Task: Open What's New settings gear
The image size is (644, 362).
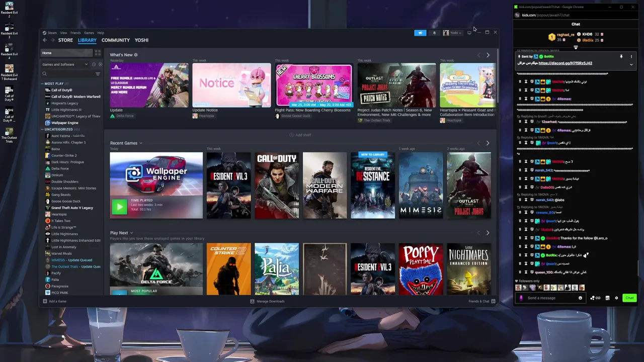Action: point(136,55)
